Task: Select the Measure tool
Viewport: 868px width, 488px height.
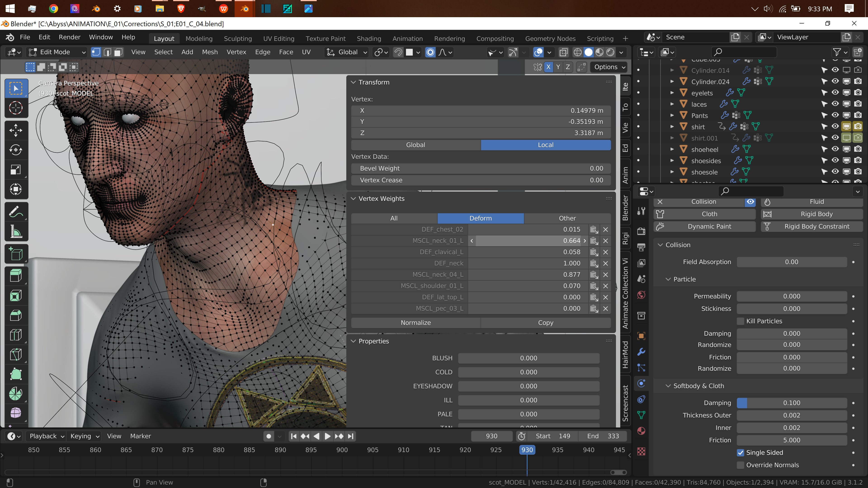Action: click(16, 231)
